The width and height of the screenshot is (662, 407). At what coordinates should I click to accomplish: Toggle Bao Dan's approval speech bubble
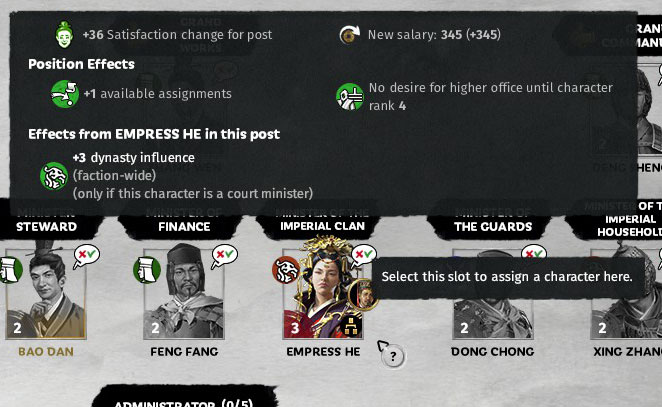[x=86, y=256]
